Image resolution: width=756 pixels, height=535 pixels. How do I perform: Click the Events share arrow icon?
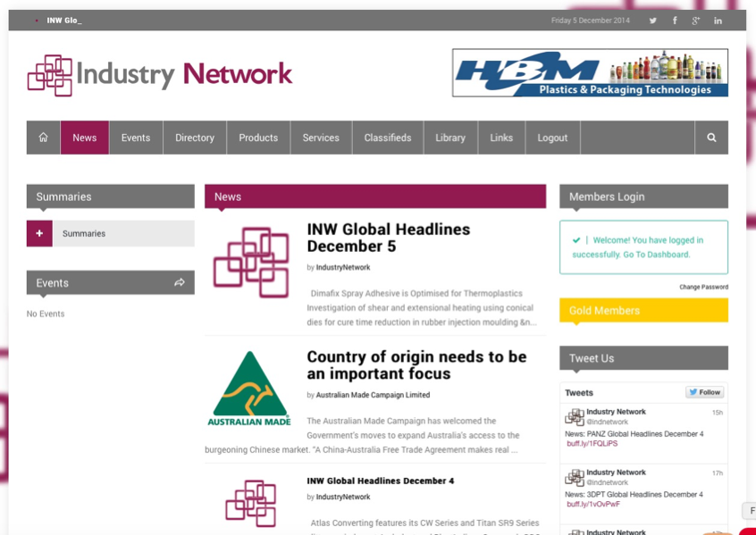click(180, 282)
